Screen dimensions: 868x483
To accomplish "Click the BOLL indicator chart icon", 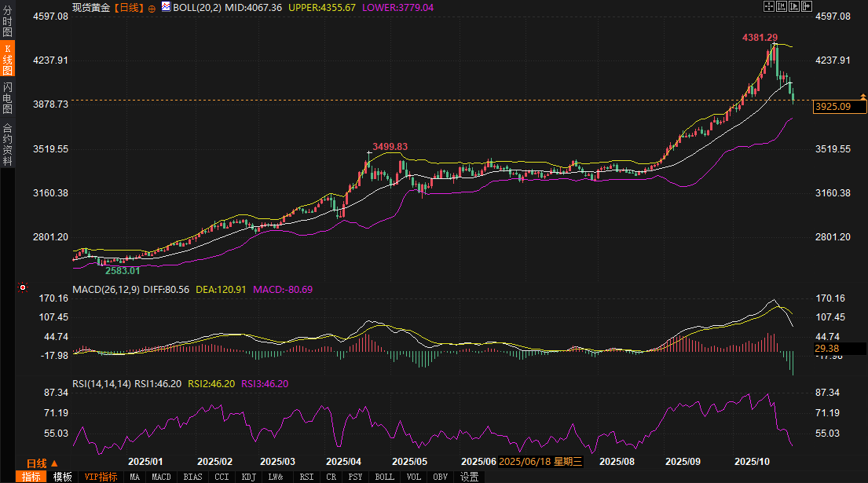I will pyautogui.click(x=166, y=7).
